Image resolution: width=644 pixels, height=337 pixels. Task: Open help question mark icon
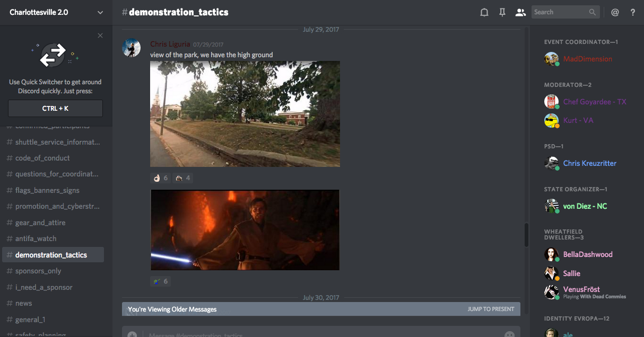[632, 12]
